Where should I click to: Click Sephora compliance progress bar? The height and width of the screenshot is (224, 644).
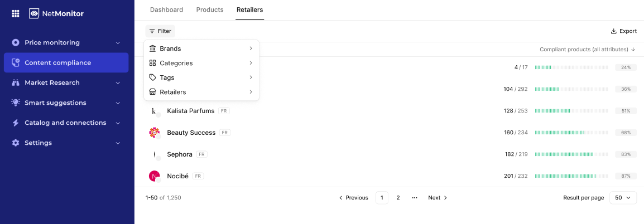(x=571, y=154)
